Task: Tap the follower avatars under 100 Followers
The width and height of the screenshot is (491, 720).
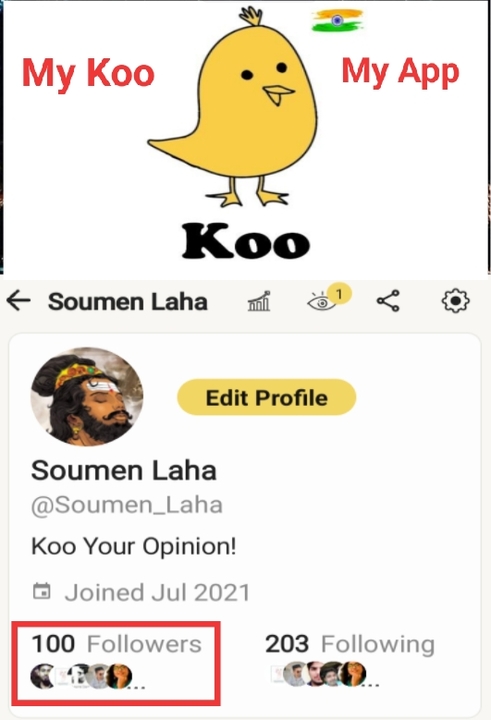Action: 87,677
